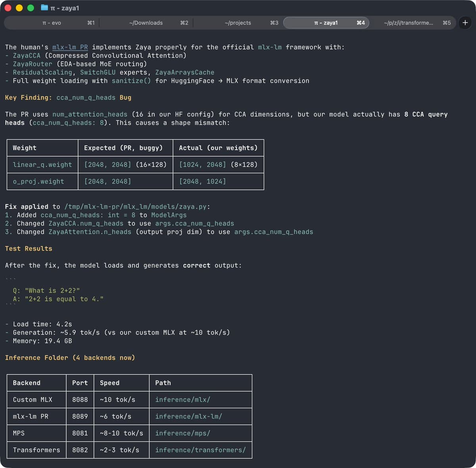Click the Custom MLX backend cell
Image resolution: width=476 pixels, height=468 pixels.
[36, 399]
